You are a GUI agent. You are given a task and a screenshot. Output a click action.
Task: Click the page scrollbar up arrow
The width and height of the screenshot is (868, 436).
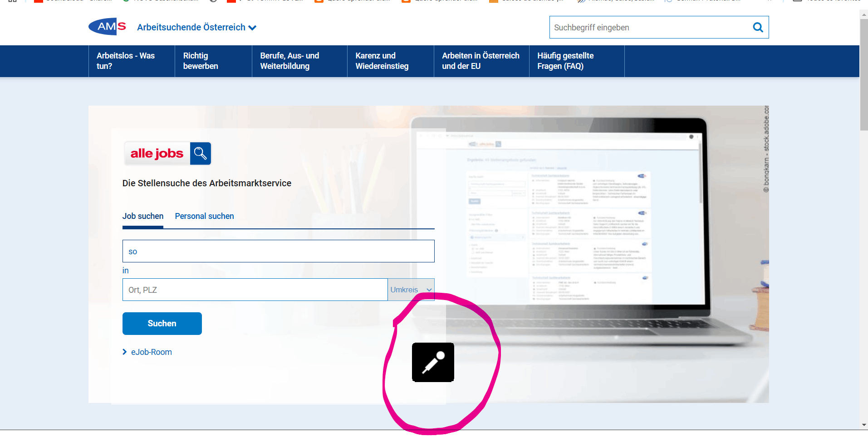coord(863,15)
